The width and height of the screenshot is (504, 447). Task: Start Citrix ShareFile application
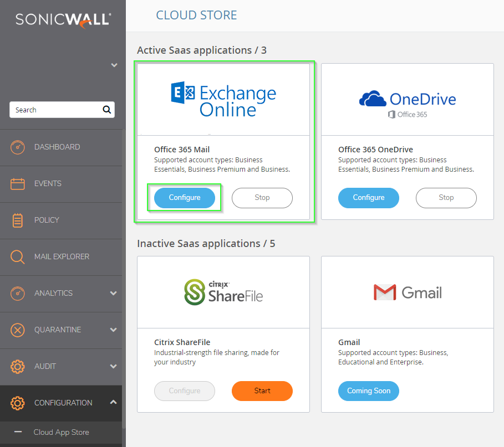[x=262, y=391]
